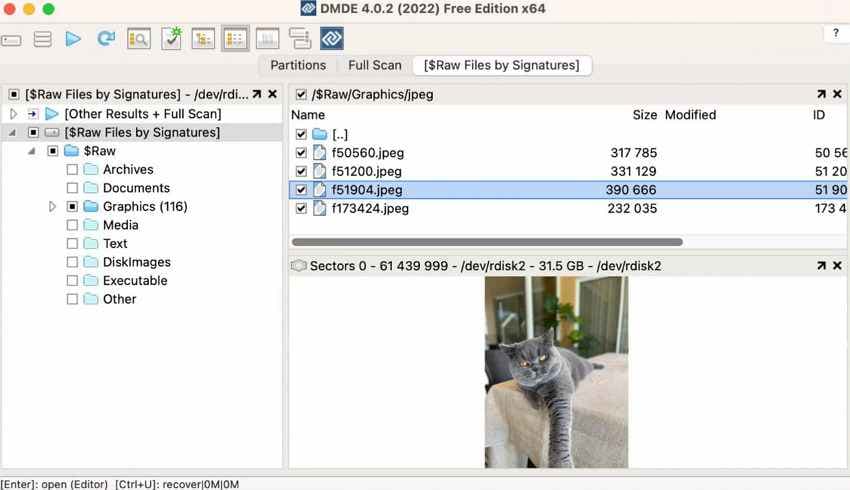Check the DiskImages folder checkbox
This screenshot has height=490, width=850.
72,262
